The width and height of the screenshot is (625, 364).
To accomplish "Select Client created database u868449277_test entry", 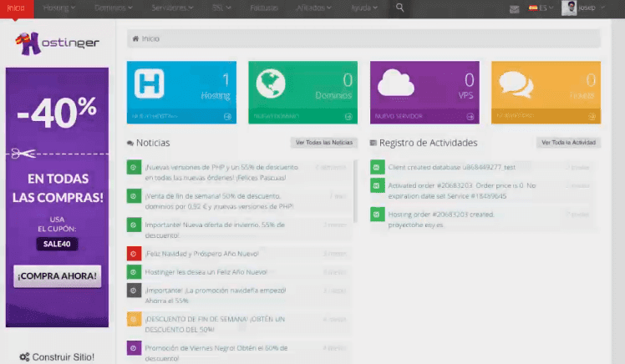I will pos(451,167).
